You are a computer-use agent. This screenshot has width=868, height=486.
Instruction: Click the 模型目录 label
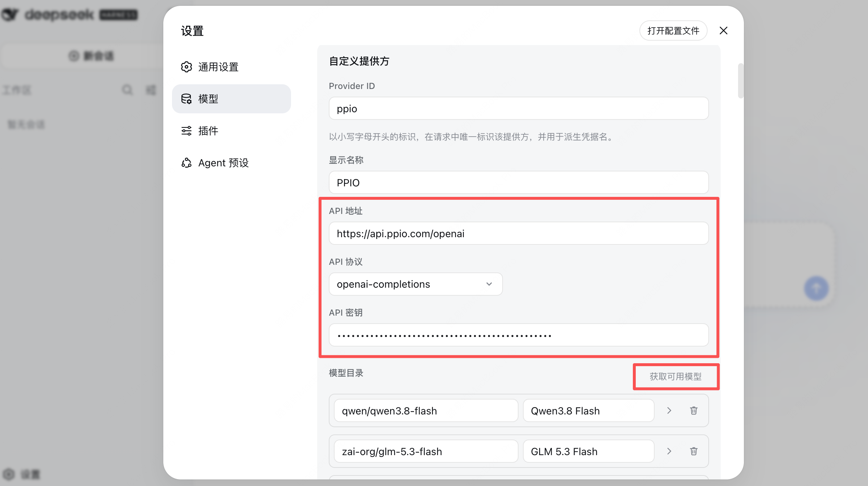[346, 373]
